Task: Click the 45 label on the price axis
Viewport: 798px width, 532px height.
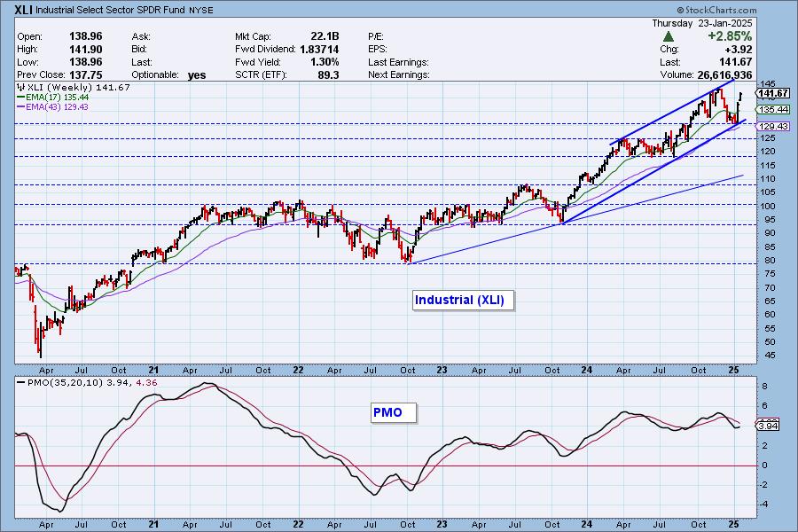Action: tap(770, 356)
